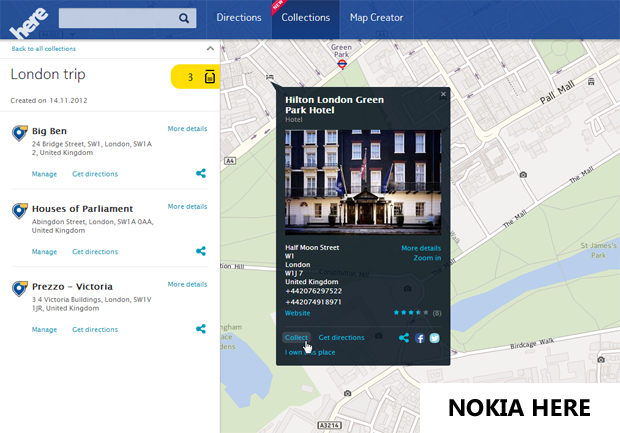620x433 pixels.
Task: Click into the search input field
Action: pos(117,18)
